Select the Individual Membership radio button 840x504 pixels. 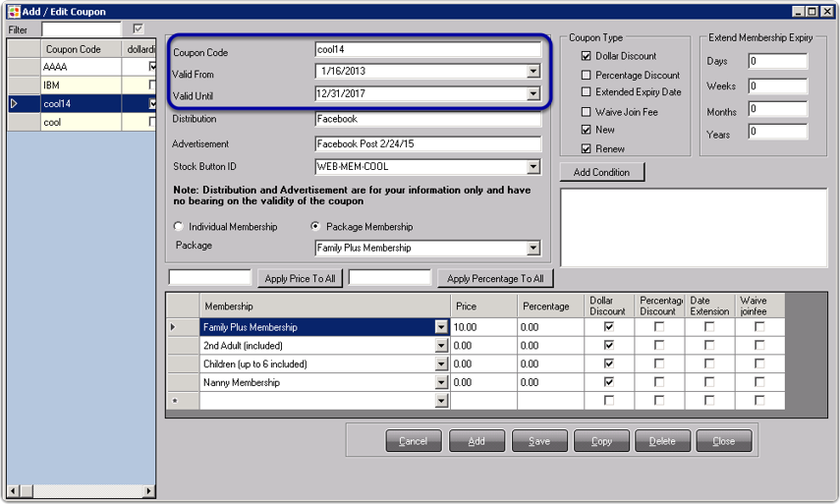(179, 227)
